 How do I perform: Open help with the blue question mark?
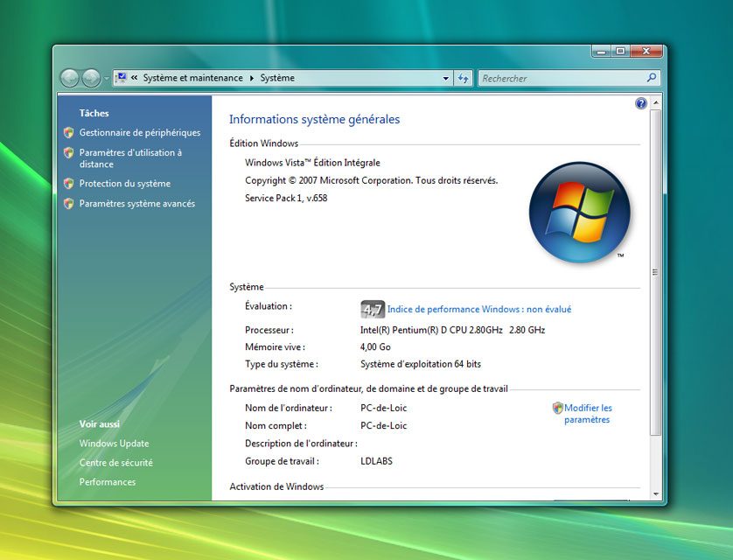pos(641,103)
